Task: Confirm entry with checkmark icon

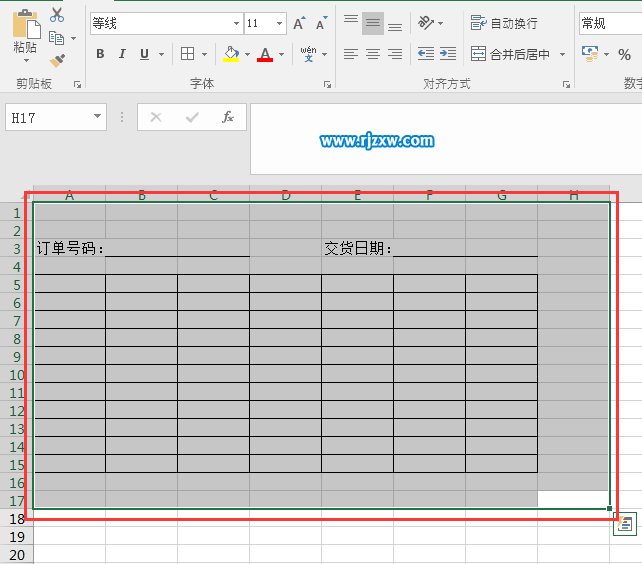Action: 192,118
